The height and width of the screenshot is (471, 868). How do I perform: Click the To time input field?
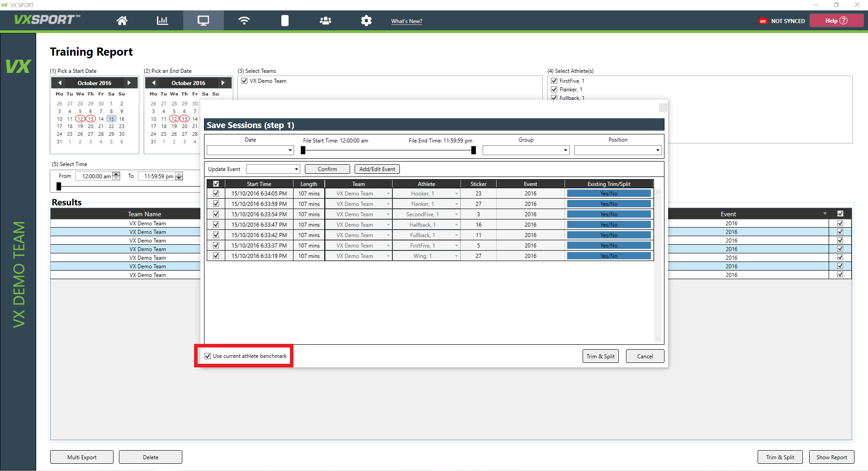[157, 176]
